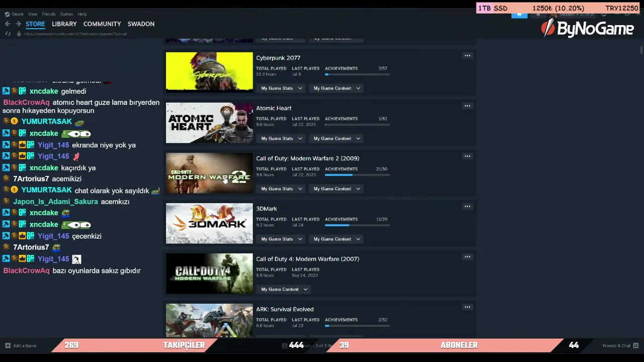Viewport: 644px width, 362px height.
Task: Switch to the LIBRARY tab
Action: (64, 24)
